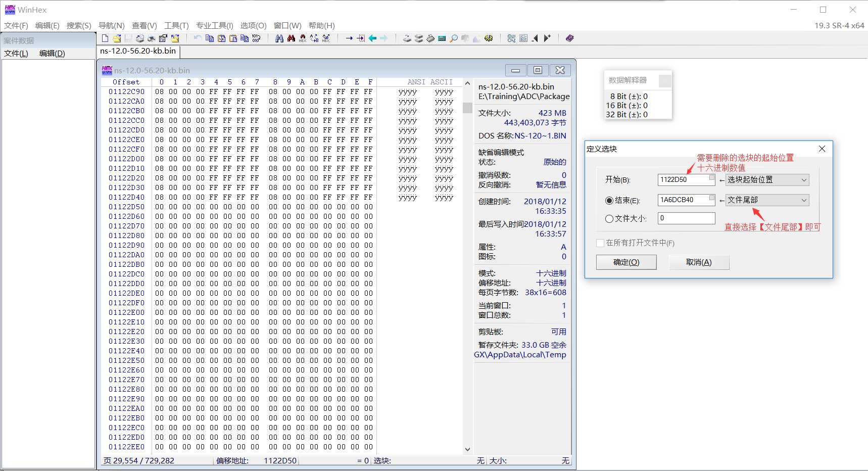This screenshot has height=471, width=868.
Task: Open the 选项(O) menu
Action: 253,26
